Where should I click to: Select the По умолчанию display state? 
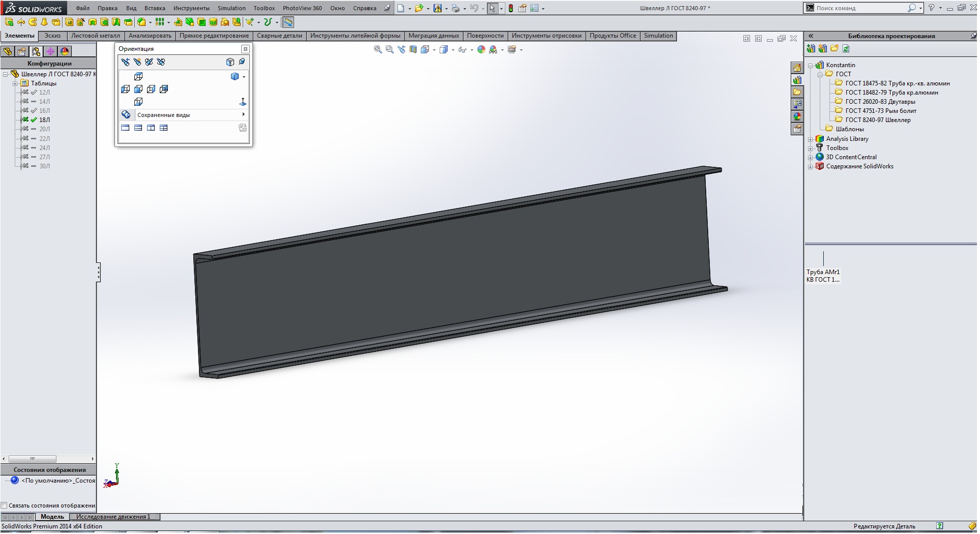[58, 481]
